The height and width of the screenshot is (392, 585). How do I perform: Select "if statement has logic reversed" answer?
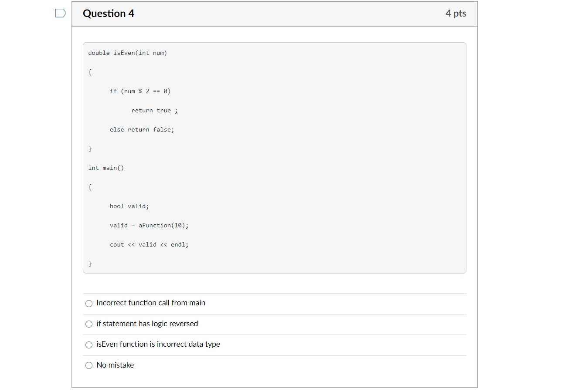pos(89,324)
